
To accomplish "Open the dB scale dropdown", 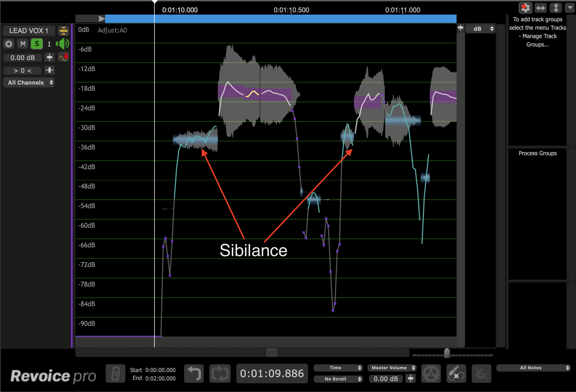I will pyautogui.click(x=481, y=29).
